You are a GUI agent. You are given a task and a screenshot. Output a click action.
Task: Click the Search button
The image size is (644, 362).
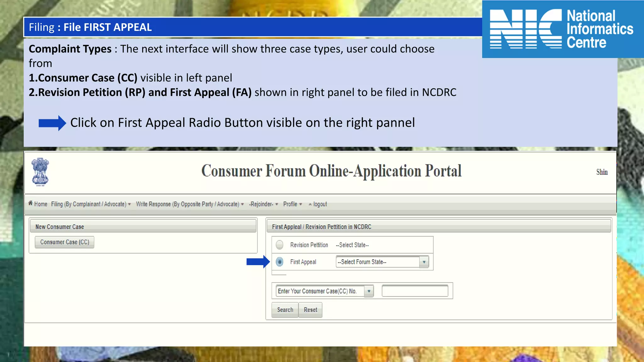point(285,310)
